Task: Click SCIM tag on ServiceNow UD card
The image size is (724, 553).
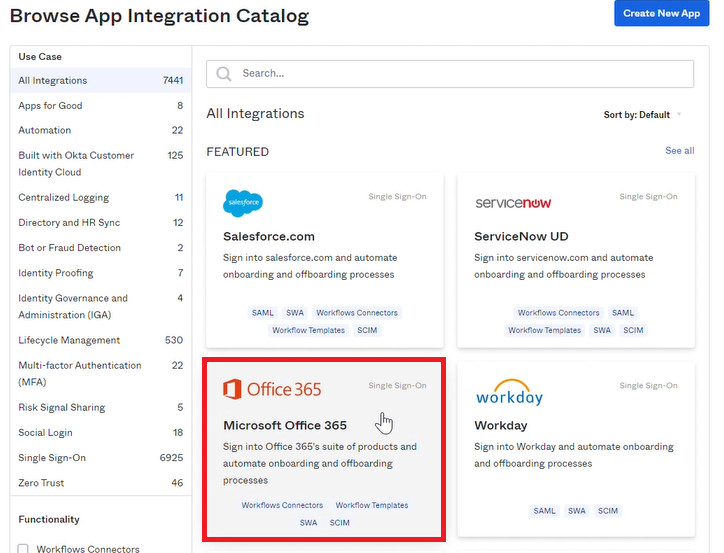Action: [x=633, y=330]
